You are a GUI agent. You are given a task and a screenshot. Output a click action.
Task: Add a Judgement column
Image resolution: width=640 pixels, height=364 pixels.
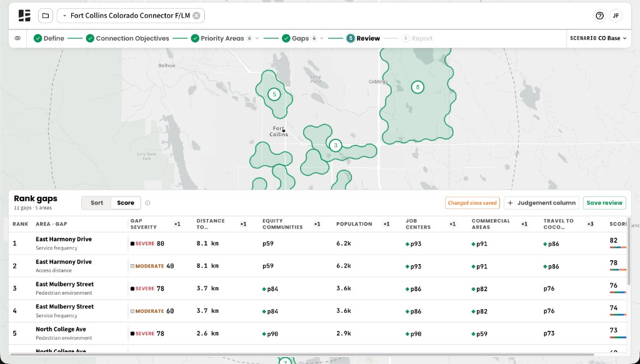[x=542, y=203]
